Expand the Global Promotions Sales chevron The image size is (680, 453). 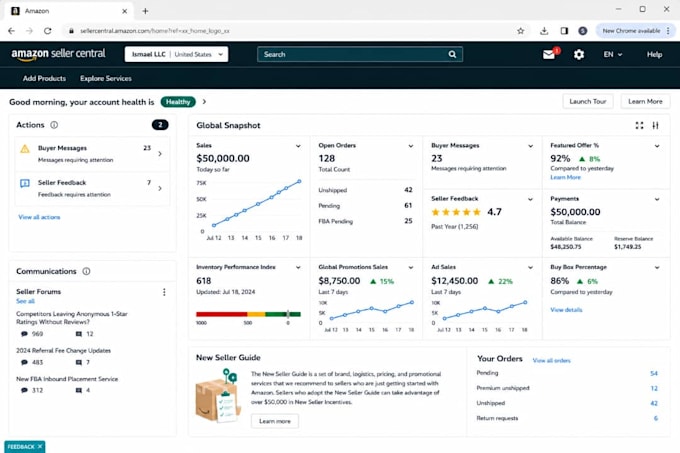coord(411,267)
